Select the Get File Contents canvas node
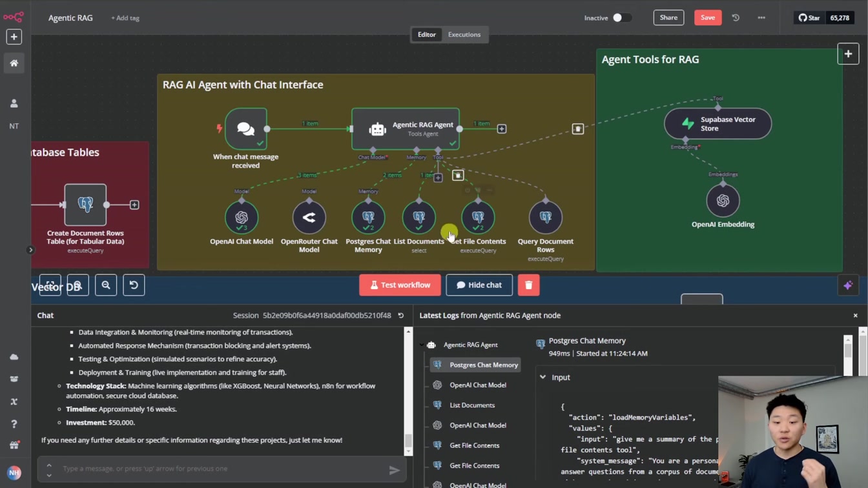The height and width of the screenshot is (488, 868). point(478,218)
